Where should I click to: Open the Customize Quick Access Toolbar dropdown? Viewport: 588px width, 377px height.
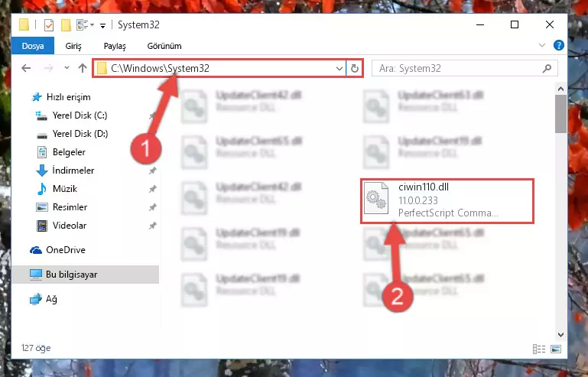point(102,25)
